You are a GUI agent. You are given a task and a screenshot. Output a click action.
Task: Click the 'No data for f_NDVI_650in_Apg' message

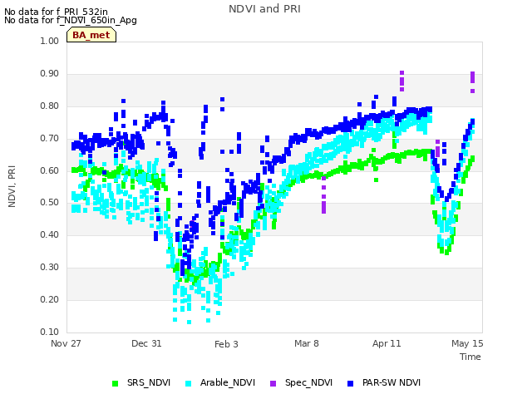click(71, 20)
